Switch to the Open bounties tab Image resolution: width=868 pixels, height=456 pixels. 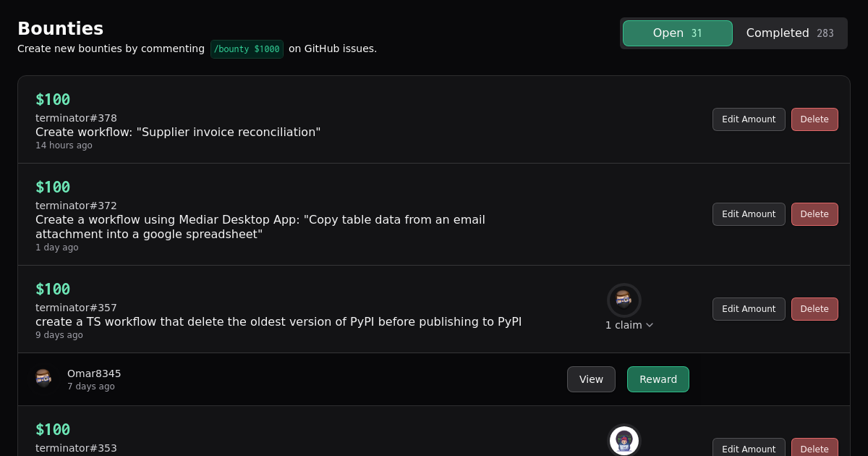(x=677, y=33)
